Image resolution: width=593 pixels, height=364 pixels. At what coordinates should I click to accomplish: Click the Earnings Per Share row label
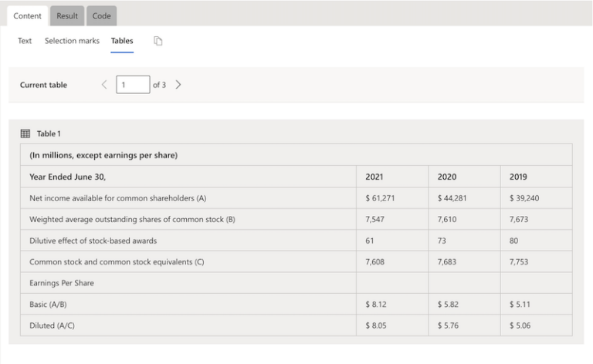point(62,283)
